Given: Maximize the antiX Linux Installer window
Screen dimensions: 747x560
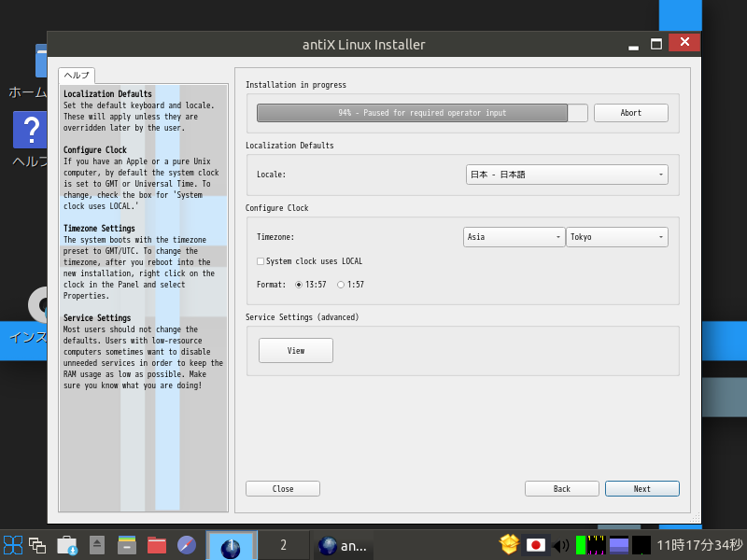Looking at the screenshot, I should [x=656, y=44].
